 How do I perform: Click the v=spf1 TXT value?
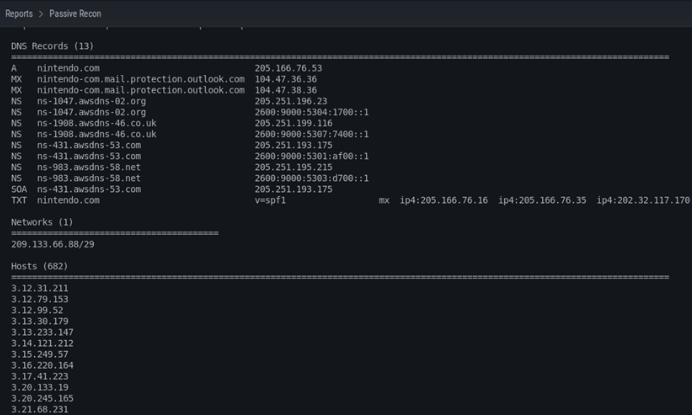tap(270, 200)
